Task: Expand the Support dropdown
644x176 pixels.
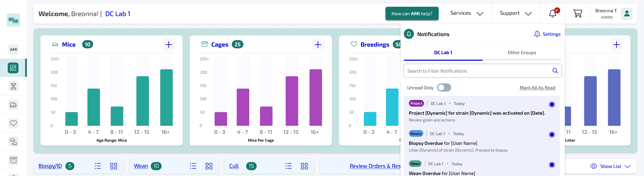Action: coord(516,13)
